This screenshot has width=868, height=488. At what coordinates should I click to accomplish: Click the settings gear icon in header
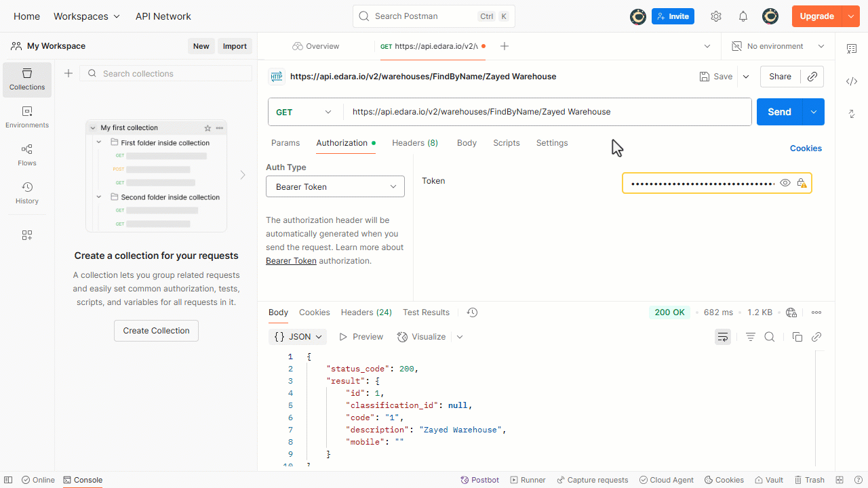pos(716,16)
